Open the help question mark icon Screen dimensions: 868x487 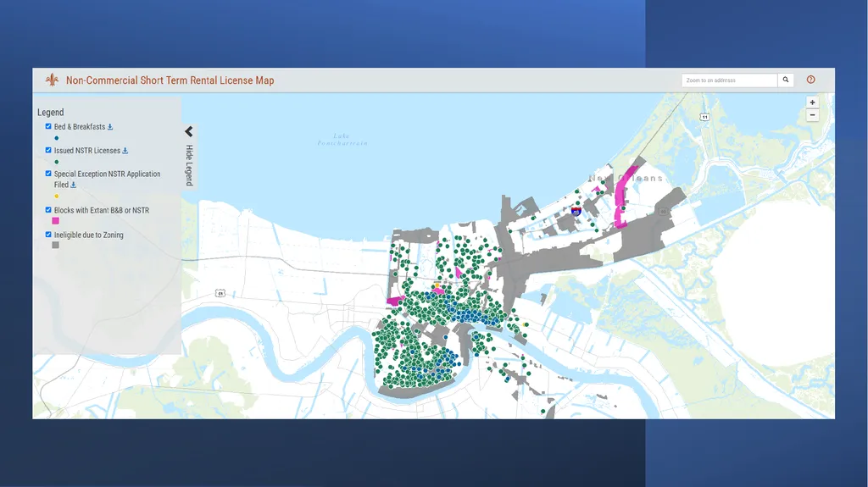(811, 80)
